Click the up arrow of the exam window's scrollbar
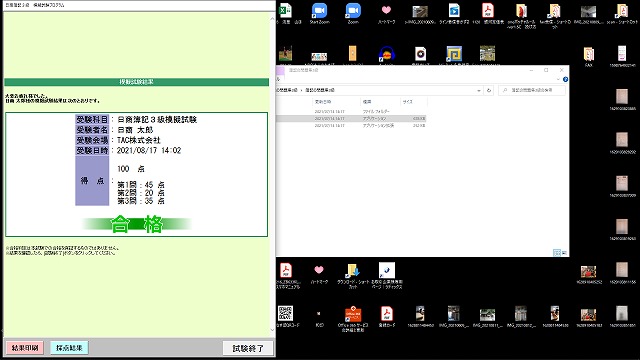 272,19
